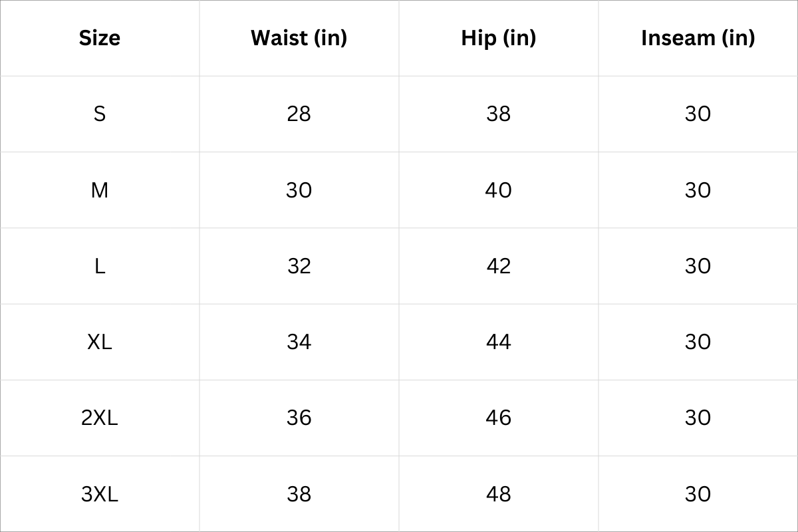Select the Inseam (in) header cell
The width and height of the screenshot is (798, 532).
[698, 38]
